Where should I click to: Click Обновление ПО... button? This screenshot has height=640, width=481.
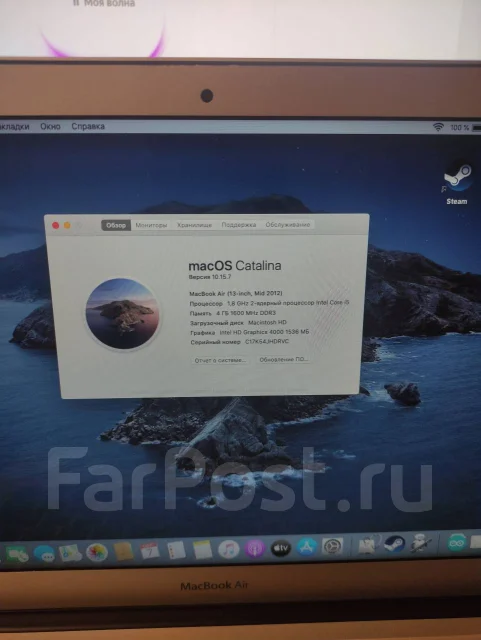pyautogui.click(x=283, y=360)
